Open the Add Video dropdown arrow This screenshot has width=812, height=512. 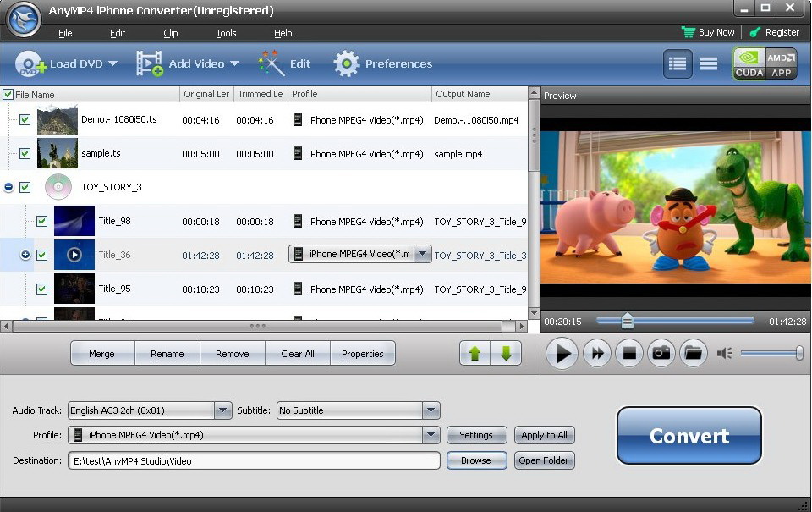(x=234, y=63)
